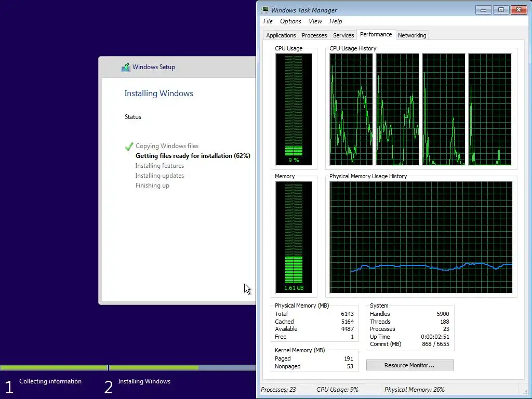Open the Options menu

[290, 21]
